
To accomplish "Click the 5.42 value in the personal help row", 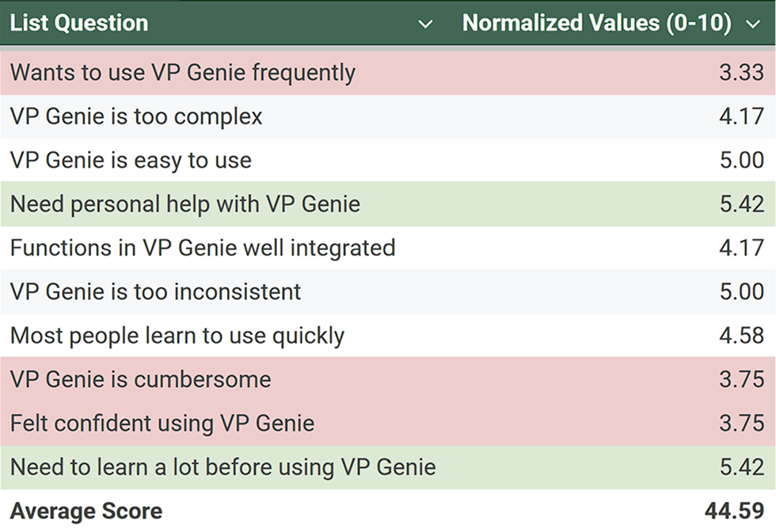I will (x=742, y=204).
